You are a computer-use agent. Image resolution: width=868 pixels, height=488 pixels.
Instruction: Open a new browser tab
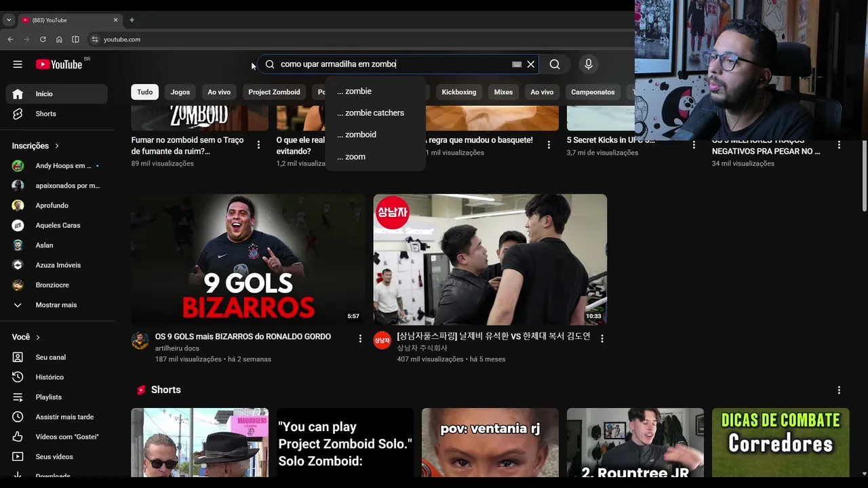point(132,20)
